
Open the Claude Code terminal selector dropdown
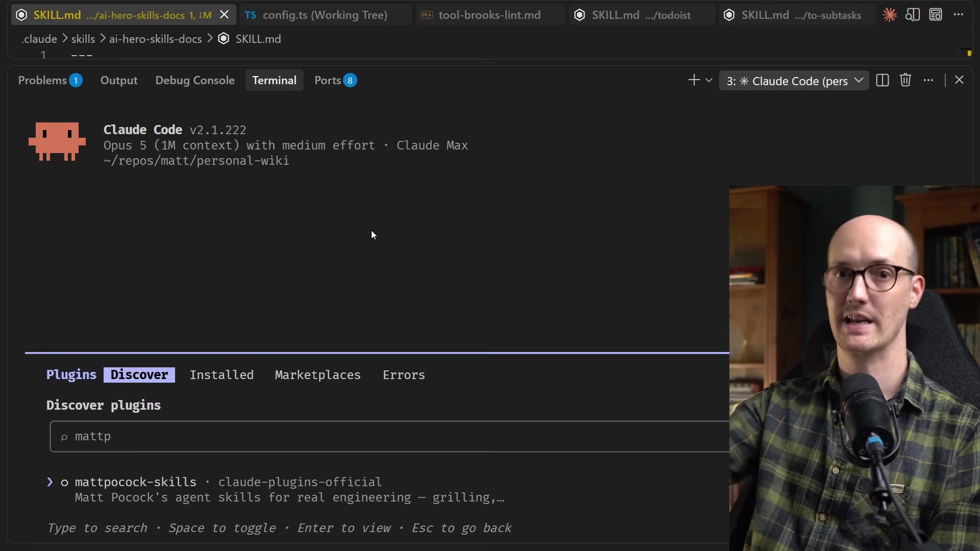(794, 81)
